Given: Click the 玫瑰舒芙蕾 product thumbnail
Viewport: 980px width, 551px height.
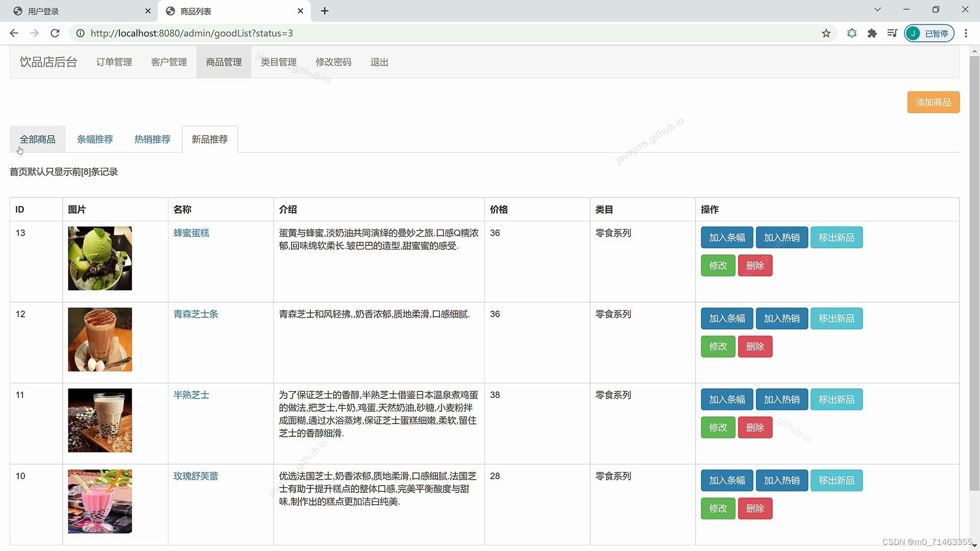Looking at the screenshot, I should tap(100, 501).
